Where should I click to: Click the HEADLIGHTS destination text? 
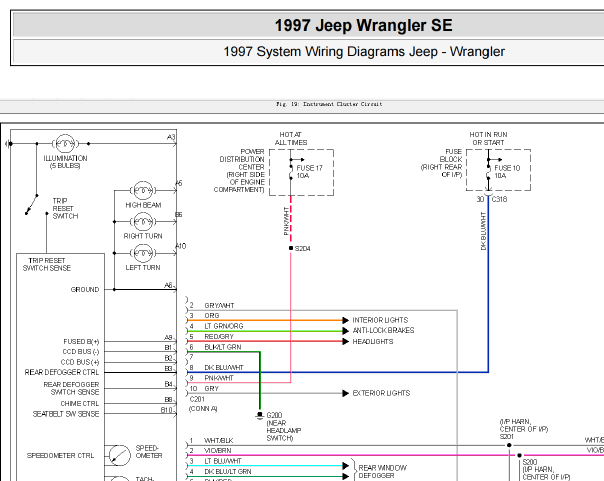click(x=373, y=342)
